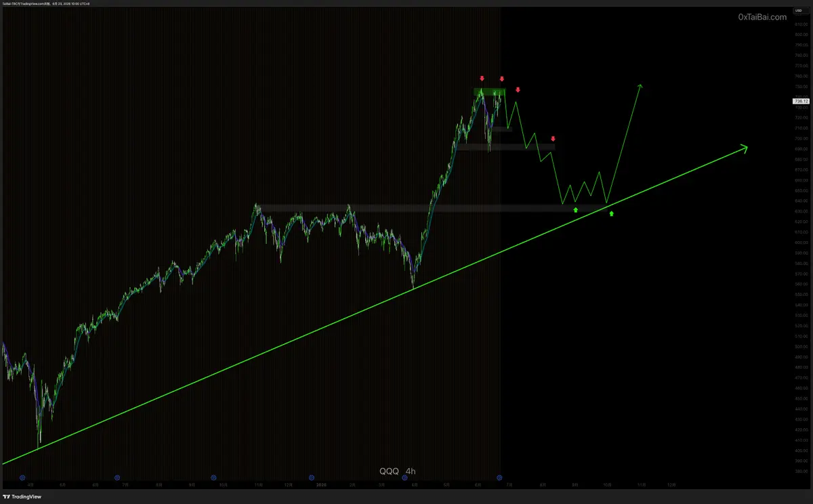Click the 2026 label on the time axis
Image resolution: width=813 pixels, height=504 pixels.
[321, 485]
